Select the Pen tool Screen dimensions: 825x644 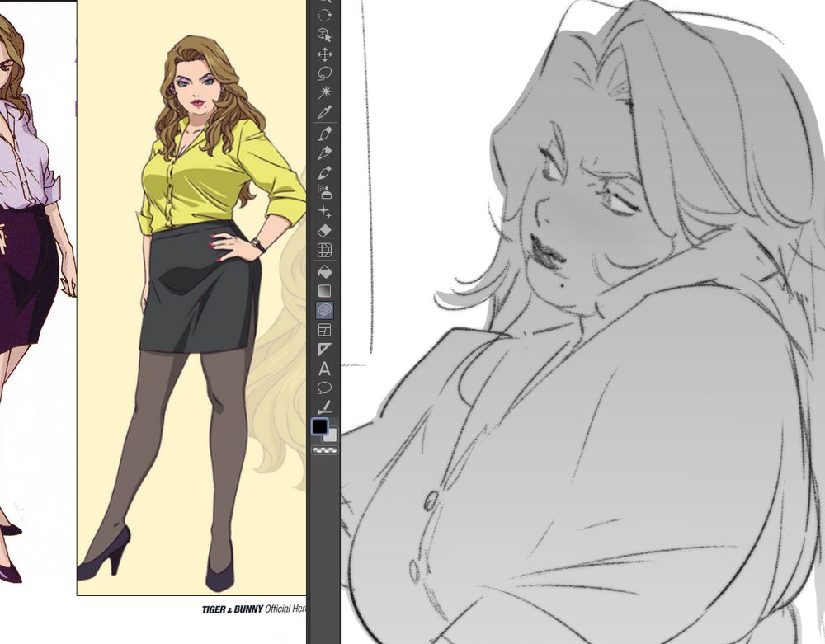click(x=324, y=134)
